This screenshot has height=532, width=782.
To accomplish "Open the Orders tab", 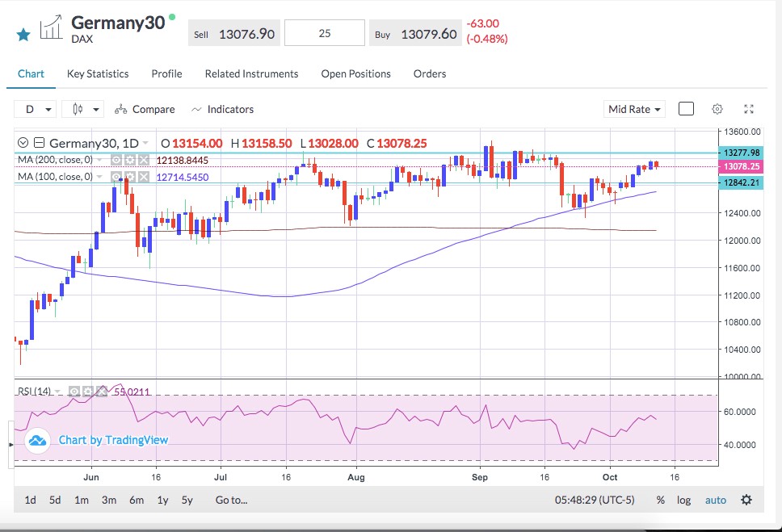I will coord(430,73).
